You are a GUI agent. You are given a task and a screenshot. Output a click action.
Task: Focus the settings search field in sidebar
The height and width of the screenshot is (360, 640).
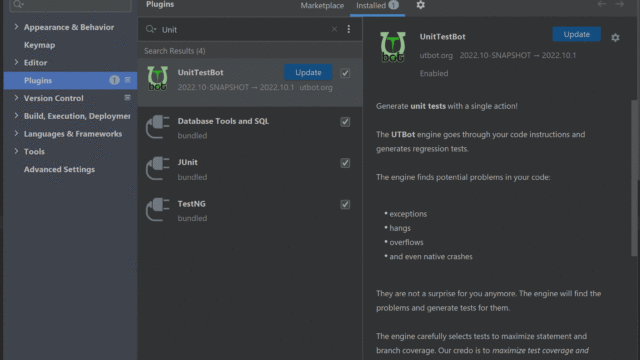(x=70, y=4)
